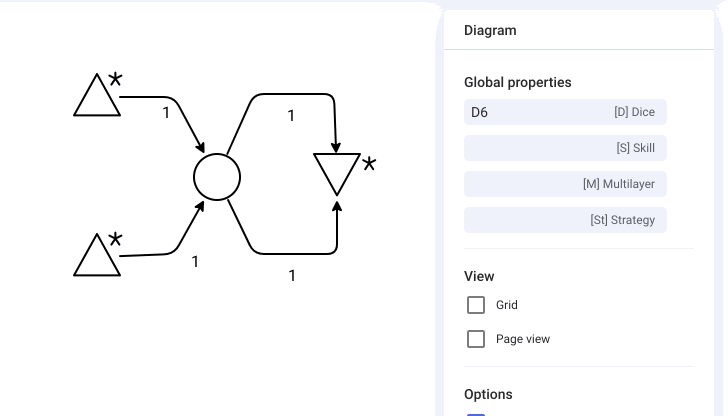Select label 1 on bottom source connection
728x416 pixels.
pyautogui.click(x=195, y=262)
